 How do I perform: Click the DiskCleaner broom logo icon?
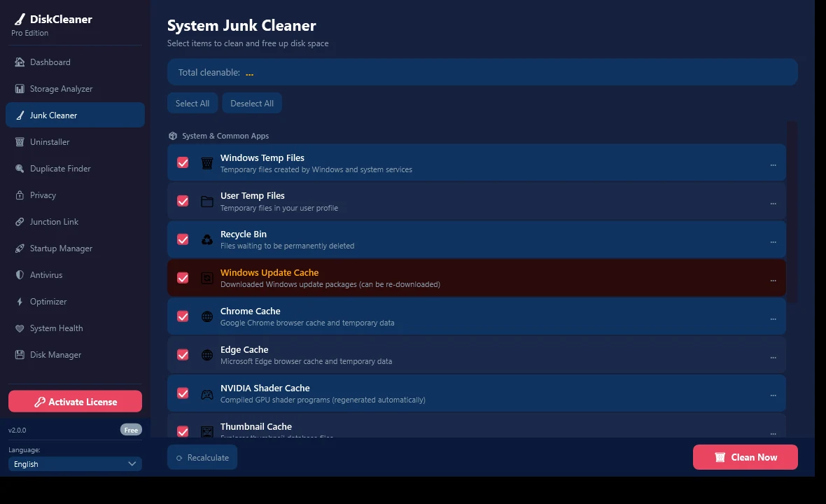(x=20, y=20)
